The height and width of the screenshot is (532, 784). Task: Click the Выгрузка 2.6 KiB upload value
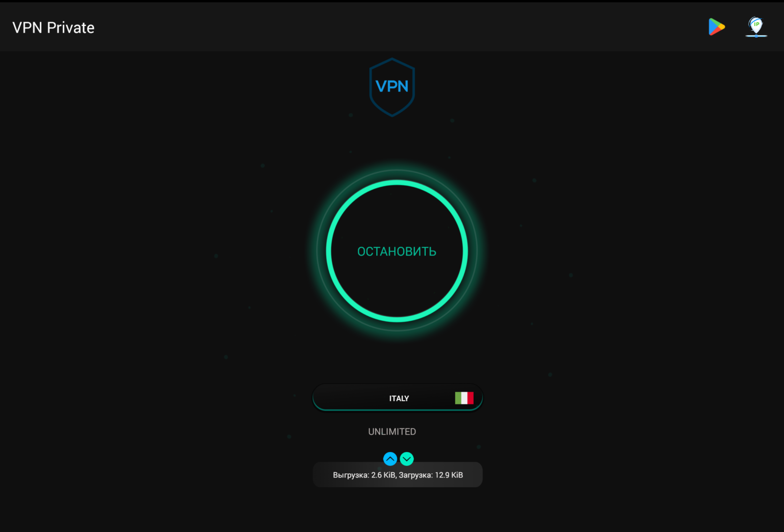click(x=364, y=475)
